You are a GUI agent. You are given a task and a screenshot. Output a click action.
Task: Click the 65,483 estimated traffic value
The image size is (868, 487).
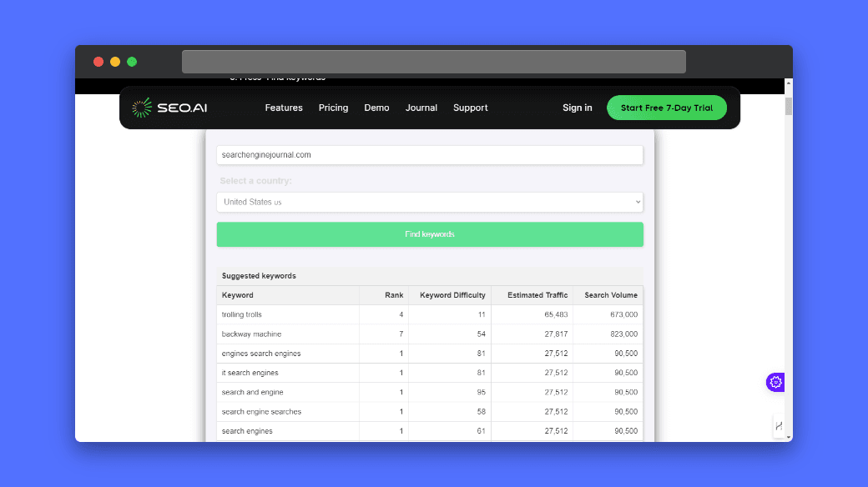click(556, 314)
